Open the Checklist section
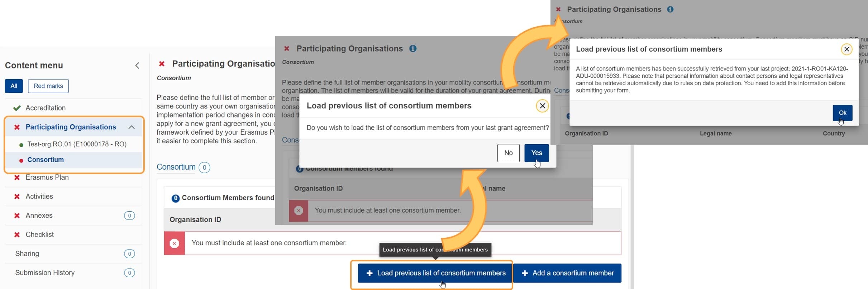 click(x=39, y=235)
